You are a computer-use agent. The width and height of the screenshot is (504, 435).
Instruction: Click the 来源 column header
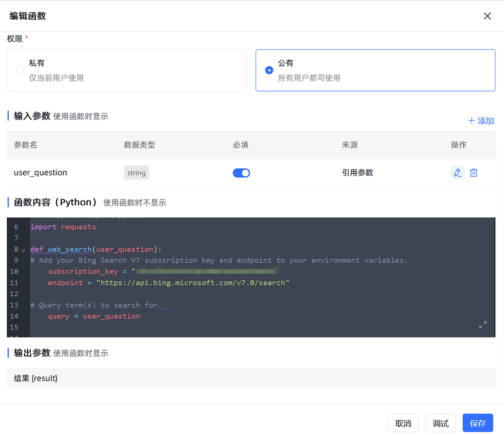click(350, 145)
